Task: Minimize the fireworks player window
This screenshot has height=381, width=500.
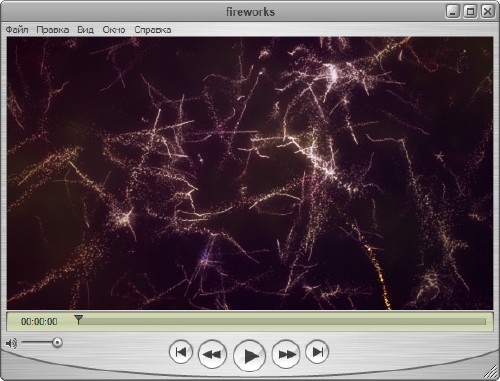Action: point(453,11)
